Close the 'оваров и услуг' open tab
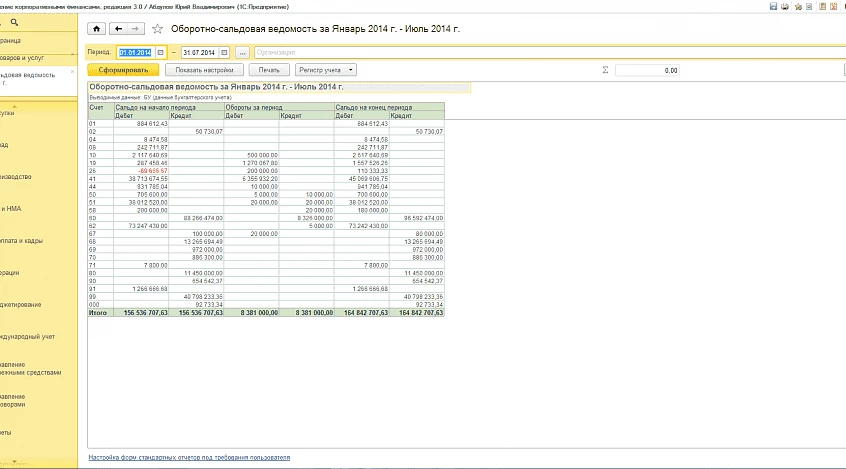846x469 pixels. click(x=73, y=55)
